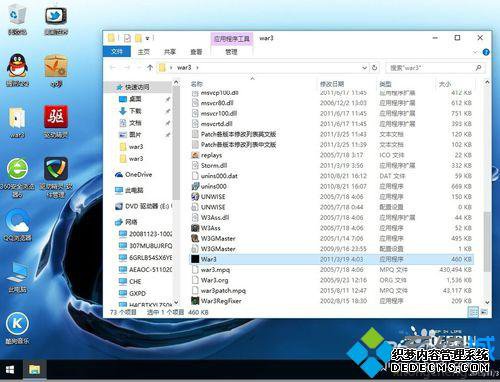Expand the war3 breadcrumb arrow
This screenshot has width=500, height=382.
pyautogui.click(x=197, y=68)
